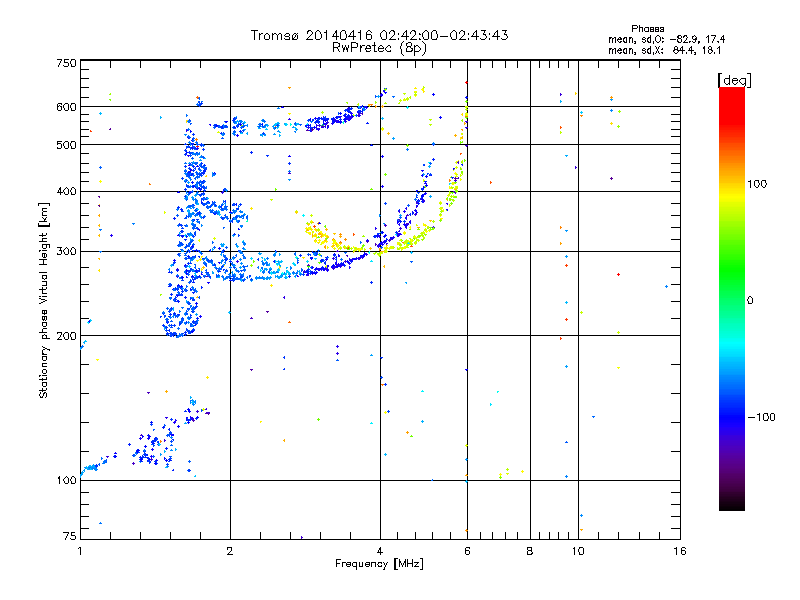Viewport: 800px width, 600px height.
Task: Click the x-axis tick label '2'
Action: coord(230,551)
